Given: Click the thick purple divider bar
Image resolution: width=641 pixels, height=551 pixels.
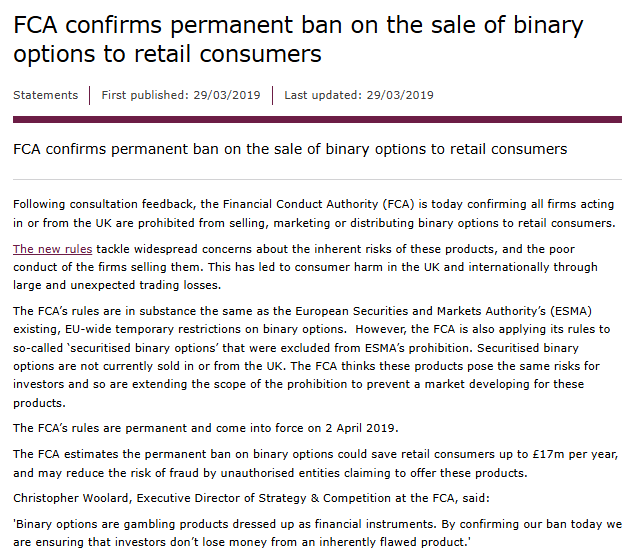Looking at the screenshot, I should coord(317,119).
